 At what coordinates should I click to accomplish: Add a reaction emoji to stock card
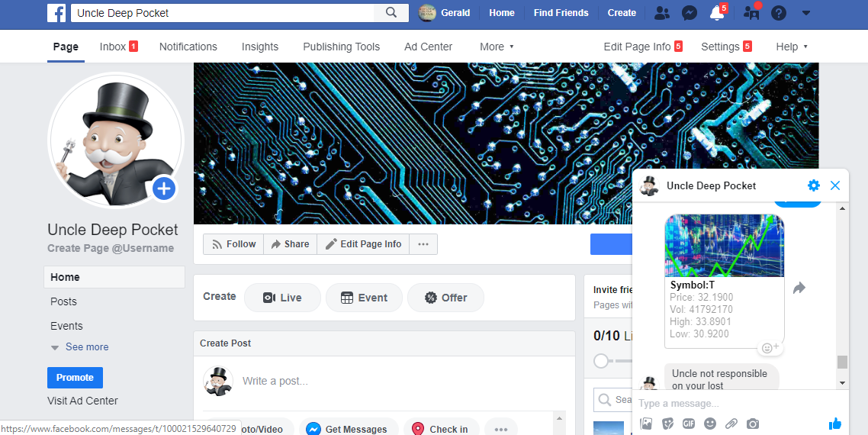pyautogui.click(x=770, y=348)
